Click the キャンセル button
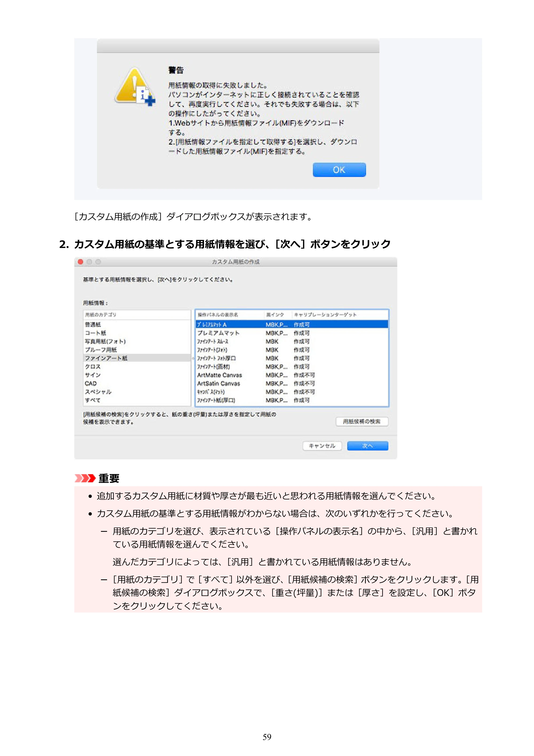The image size is (534, 756). click(x=322, y=445)
